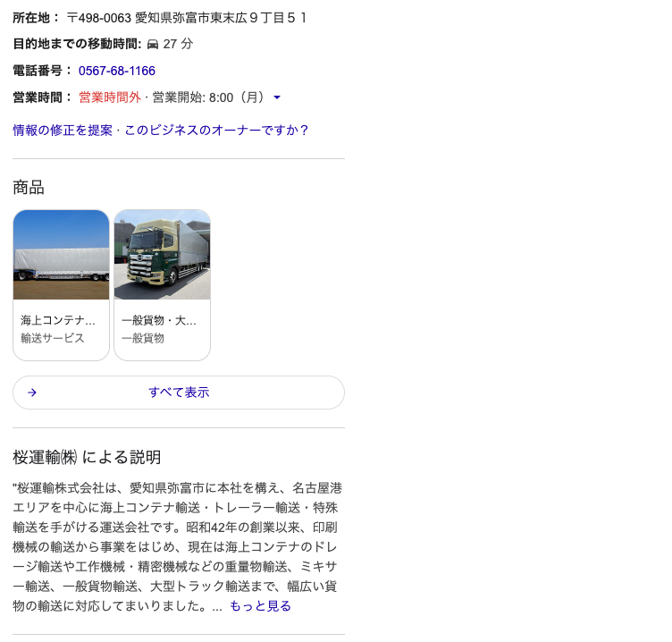Click the 一般貨物 product category label
The height and width of the screenshot is (642, 672).
pos(143,338)
